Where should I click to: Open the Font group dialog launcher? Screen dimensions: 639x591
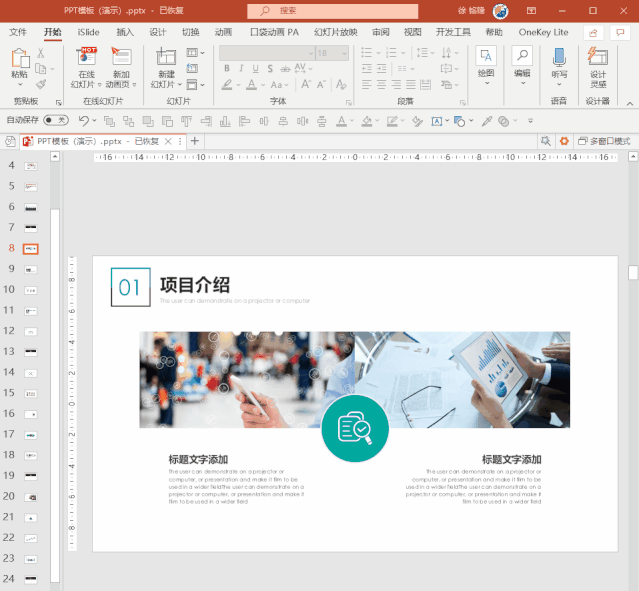(x=349, y=103)
